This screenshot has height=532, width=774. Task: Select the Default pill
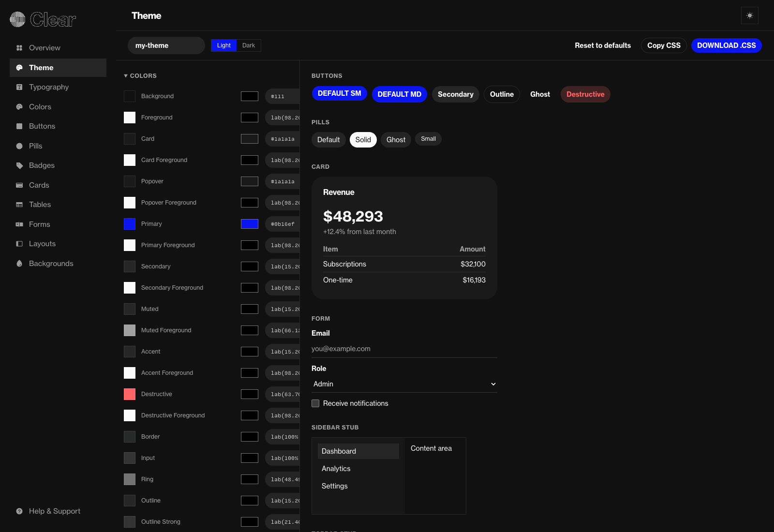(x=328, y=140)
